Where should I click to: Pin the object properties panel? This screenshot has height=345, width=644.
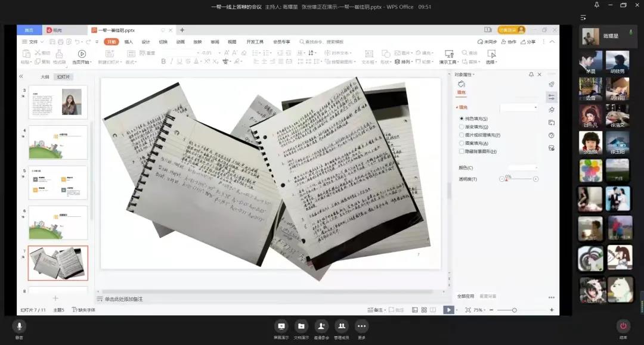(x=531, y=74)
